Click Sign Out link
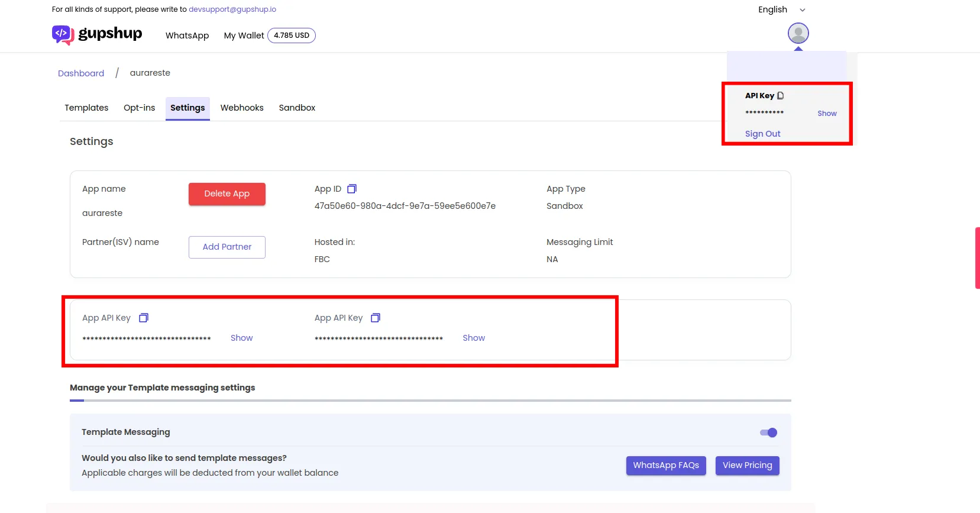This screenshot has width=980, height=513. [x=763, y=134]
